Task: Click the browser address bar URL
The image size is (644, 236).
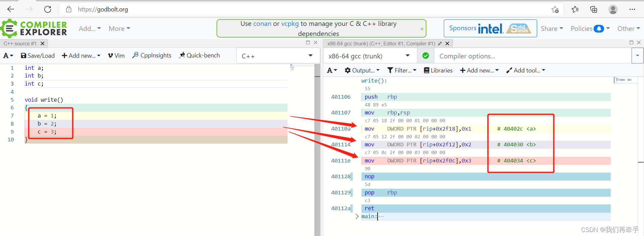Action: pyautogui.click(x=103, y=9)
